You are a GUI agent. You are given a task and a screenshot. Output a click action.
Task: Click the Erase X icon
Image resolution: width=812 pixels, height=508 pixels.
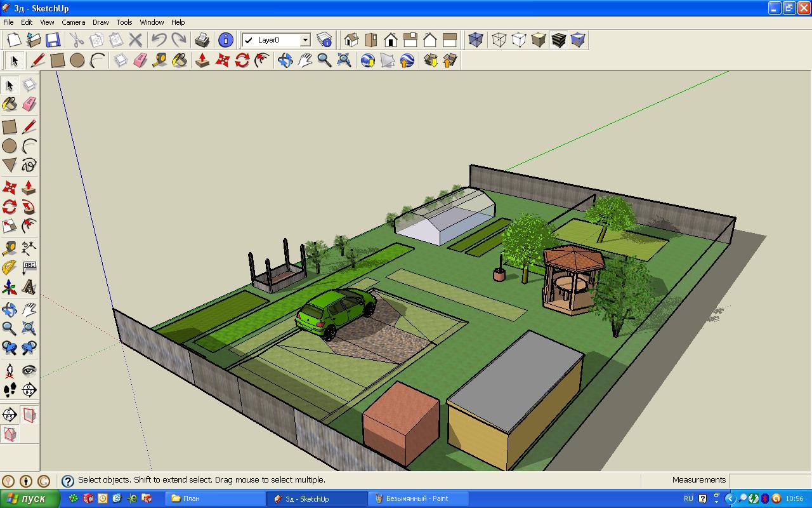[135, 40]
